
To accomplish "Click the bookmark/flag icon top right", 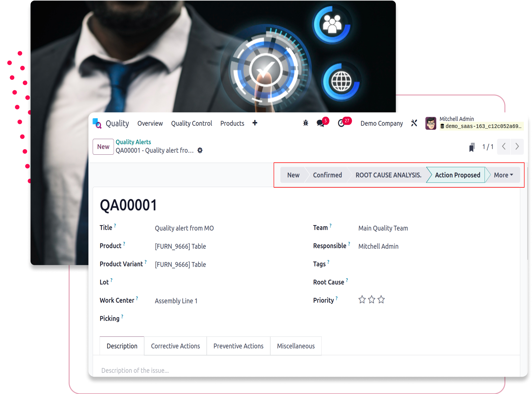I will coord(472,147).
